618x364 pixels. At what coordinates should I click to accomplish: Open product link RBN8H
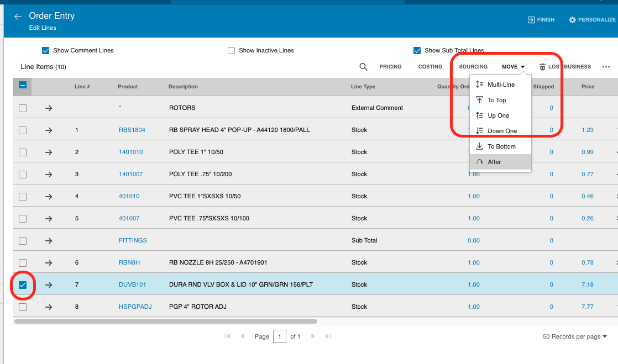pos(129,262)
